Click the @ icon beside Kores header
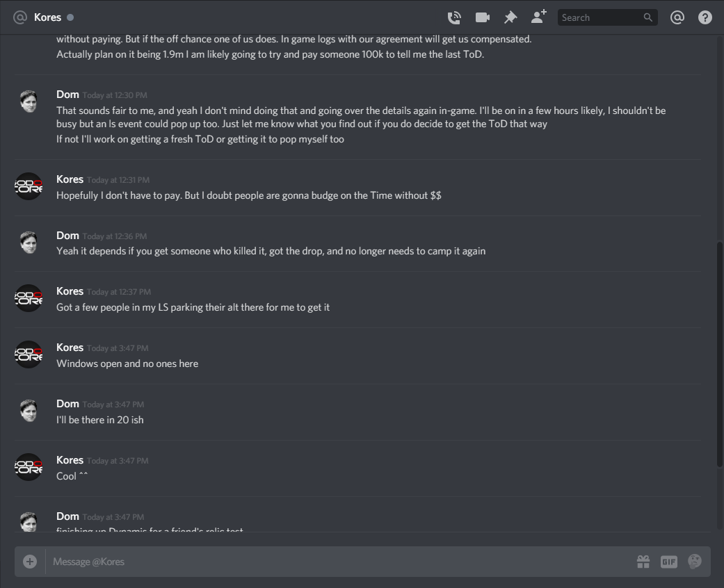Screen dimensions: 724x588 point(20,17)
